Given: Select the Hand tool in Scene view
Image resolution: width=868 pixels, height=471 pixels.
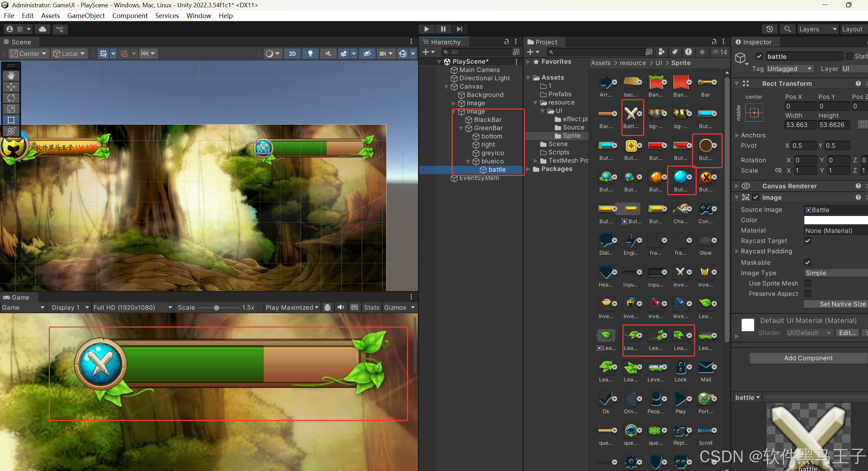Looking at the screenshot, I should click(x=11, y=75).
